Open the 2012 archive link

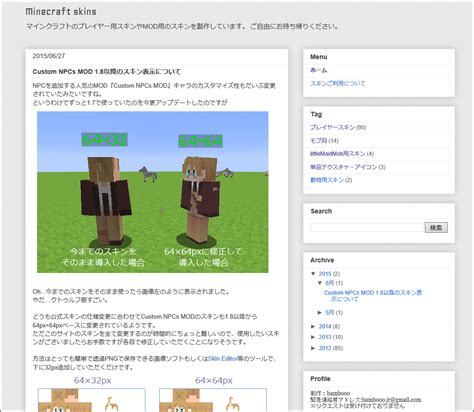[325, 348]
